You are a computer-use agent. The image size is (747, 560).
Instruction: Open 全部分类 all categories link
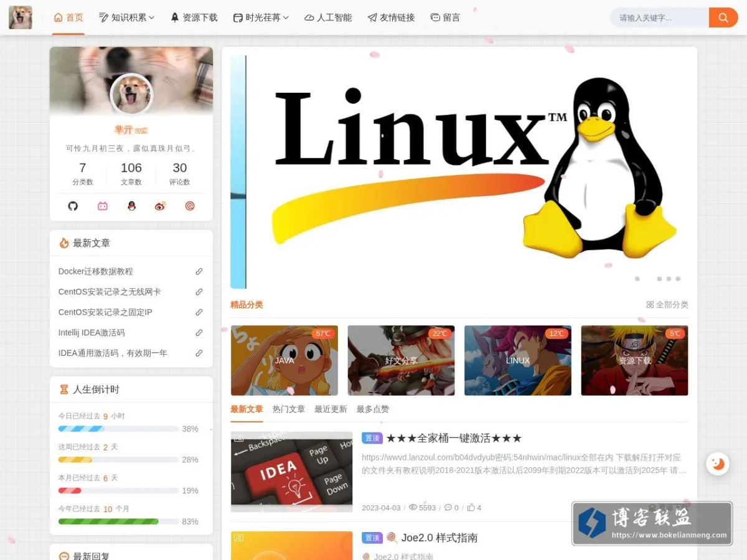(x=667, y=305)
